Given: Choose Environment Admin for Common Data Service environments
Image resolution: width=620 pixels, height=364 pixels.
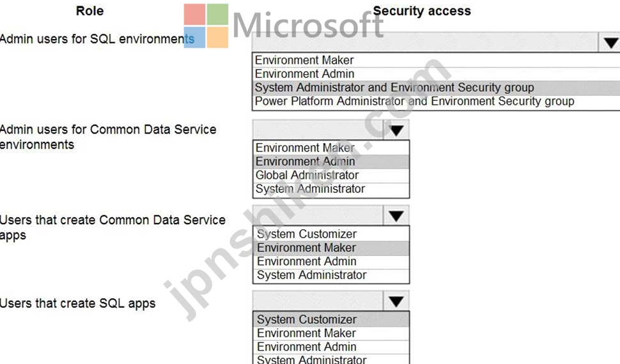Looking at the screenshot, I should [x=331, y=162].
